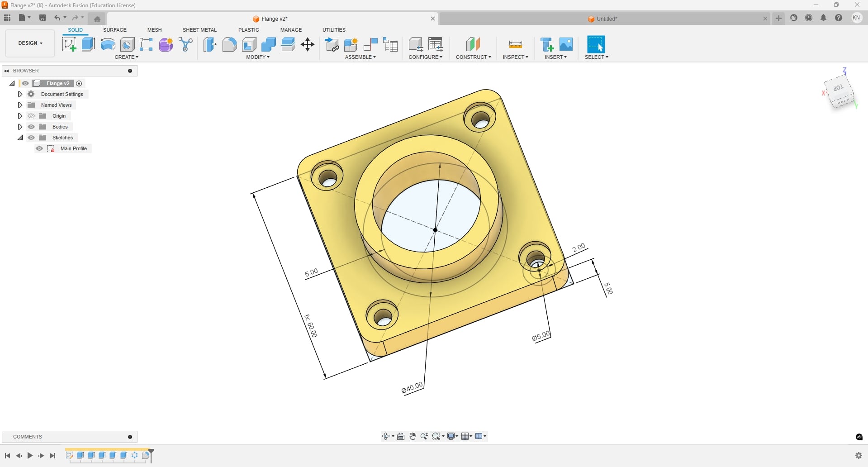Pick the Fillet tool in Modify group
The image size is (868, 467).
[x=229, y=44]
